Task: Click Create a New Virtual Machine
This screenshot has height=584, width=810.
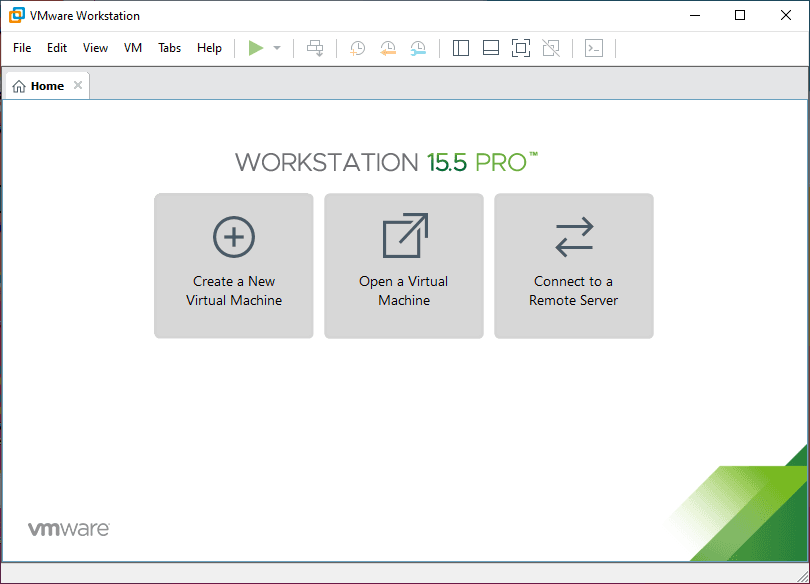Action: [234, 266]
